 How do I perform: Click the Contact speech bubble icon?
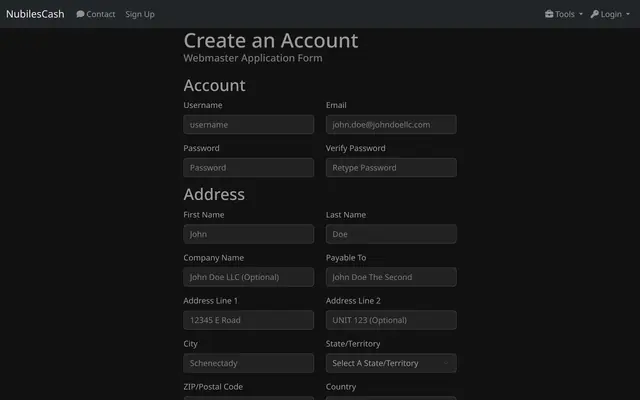point(80,14)
